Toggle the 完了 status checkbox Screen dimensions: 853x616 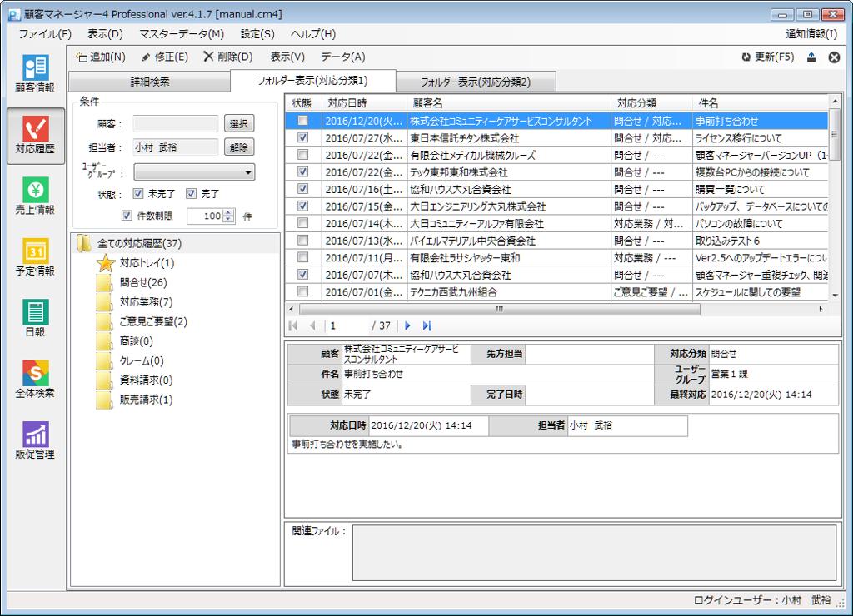[191, 194]
